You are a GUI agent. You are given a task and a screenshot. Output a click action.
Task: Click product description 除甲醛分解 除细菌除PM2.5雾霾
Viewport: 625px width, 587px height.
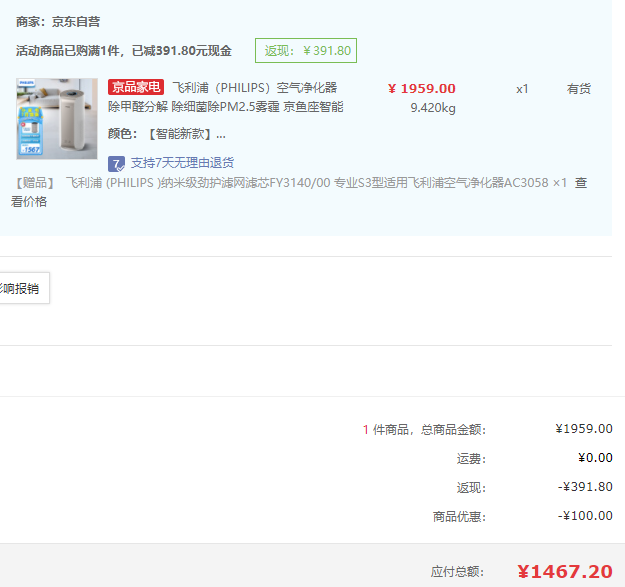coord(194,107)
